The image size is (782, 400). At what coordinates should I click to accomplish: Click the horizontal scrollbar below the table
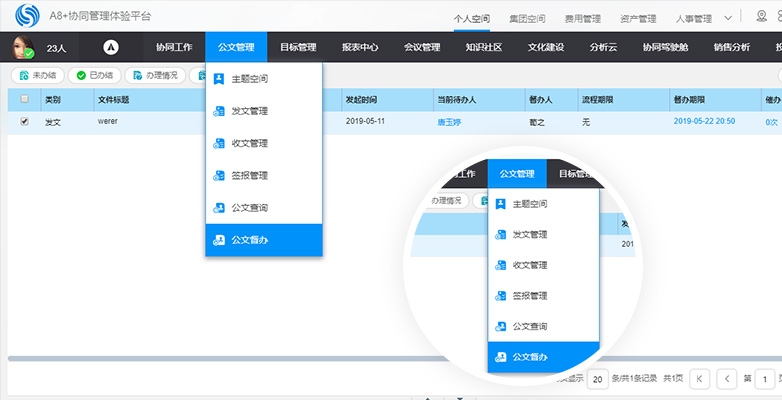[300, 357]
